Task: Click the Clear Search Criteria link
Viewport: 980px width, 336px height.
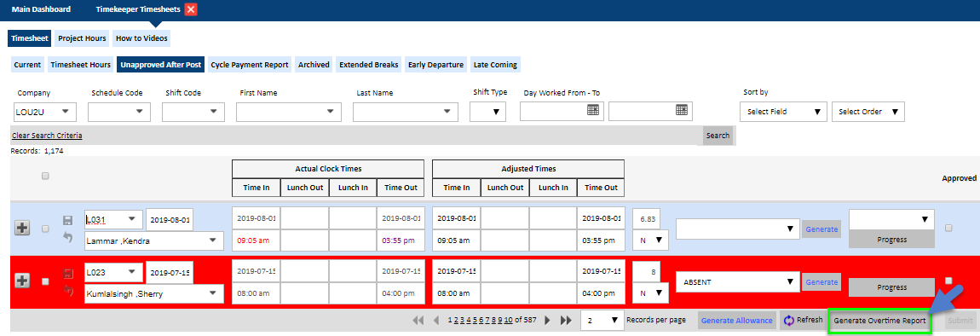Action: point(47,135)
